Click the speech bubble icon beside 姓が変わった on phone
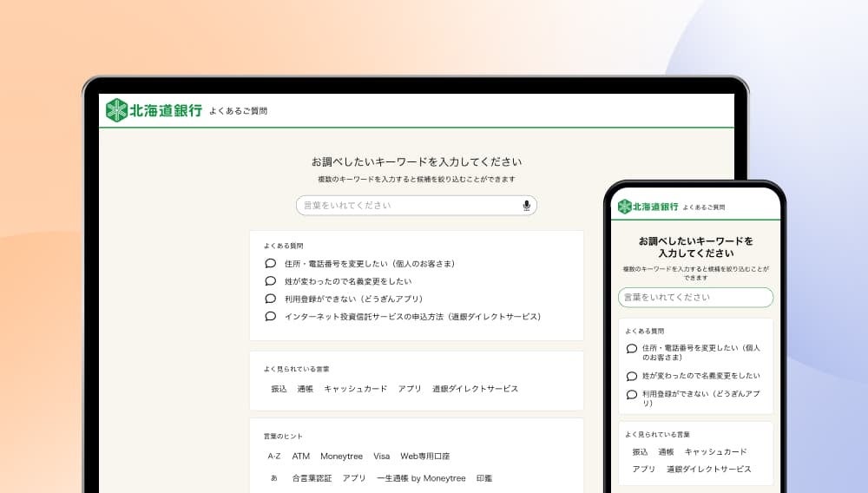 [632, 376]
